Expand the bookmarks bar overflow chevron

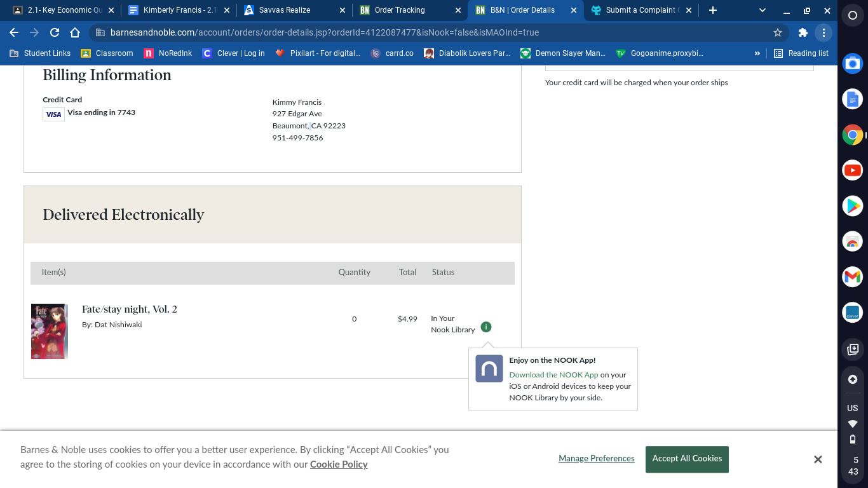pyautogui.click(x=757, y=53)
